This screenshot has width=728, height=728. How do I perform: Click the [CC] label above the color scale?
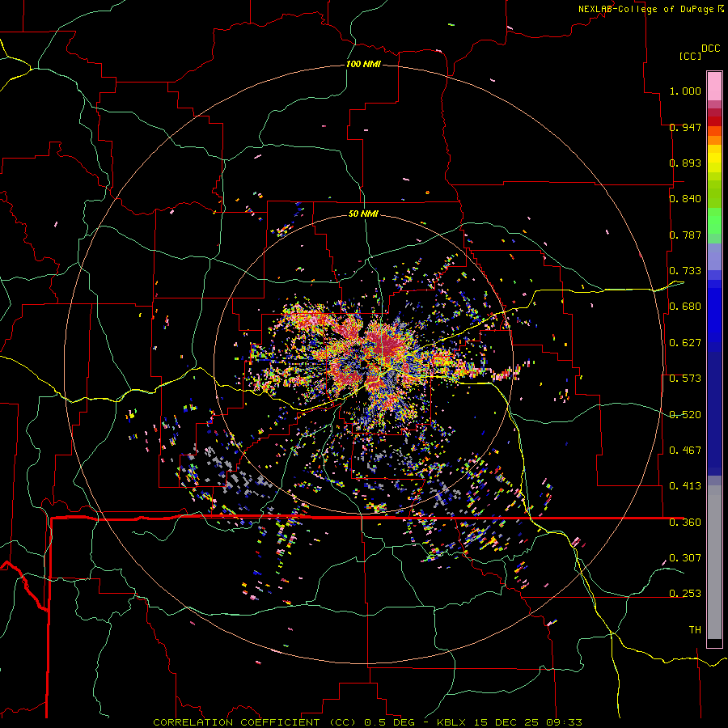690,56
